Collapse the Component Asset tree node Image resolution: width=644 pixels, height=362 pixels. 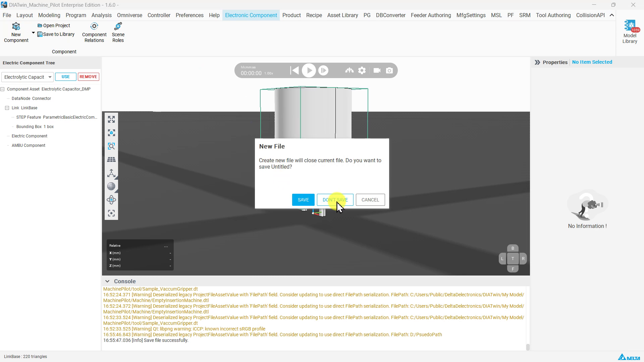pos(2,89)
